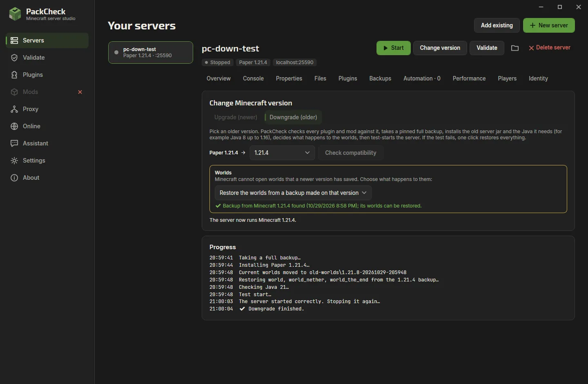The width and height of the screenshot is (588, 384).
Task: Start the pc-down-test server
Action: click(x=394, y=48)
